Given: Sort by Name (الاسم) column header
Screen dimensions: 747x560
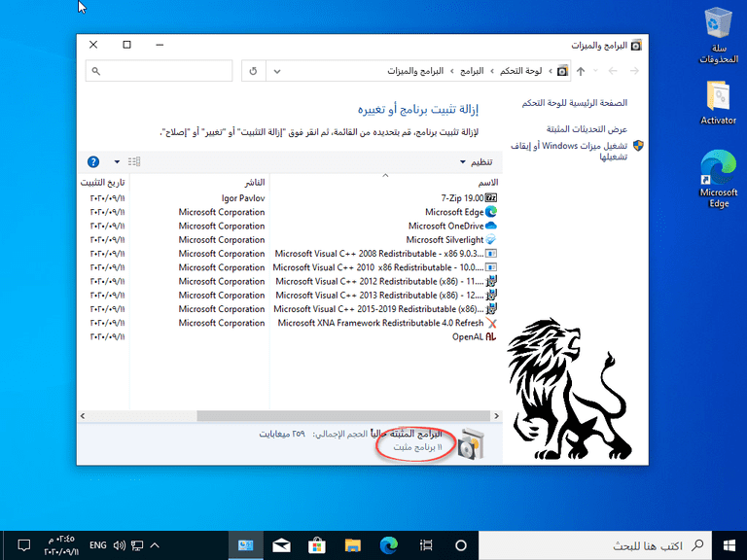Looking at the screenshot, I should (384, 183).
